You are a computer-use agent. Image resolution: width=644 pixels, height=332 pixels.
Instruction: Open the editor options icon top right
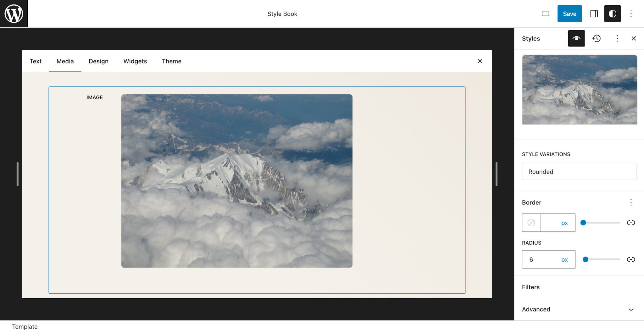coord(631,14)
